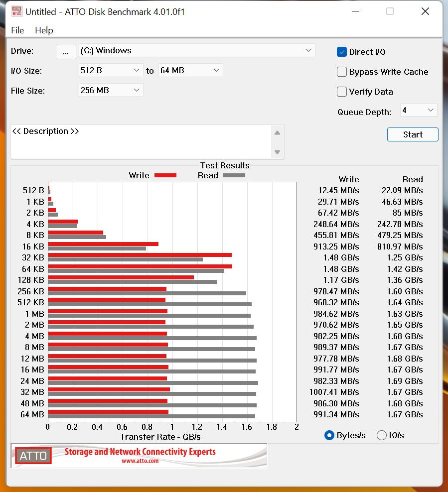Click the 64 MB row label in chart

(32, 414)
